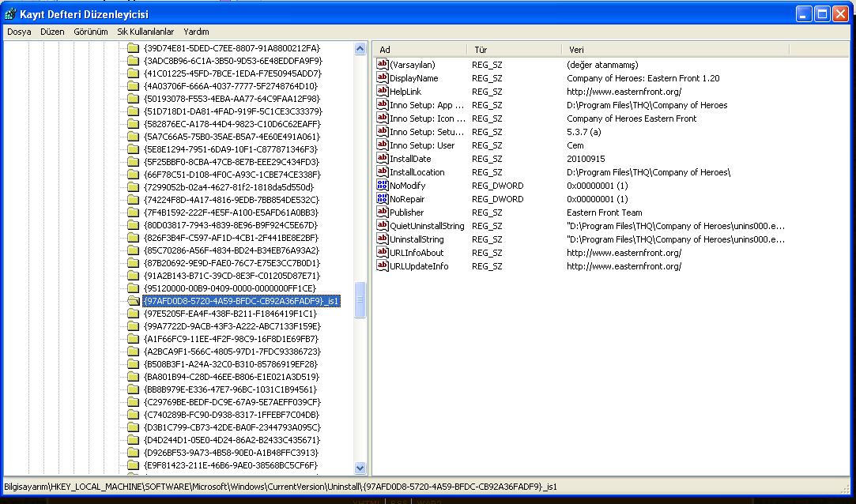Click the string icon of Publisher value
This screenshot has width=856, height=504.
(x=382, y=213)
